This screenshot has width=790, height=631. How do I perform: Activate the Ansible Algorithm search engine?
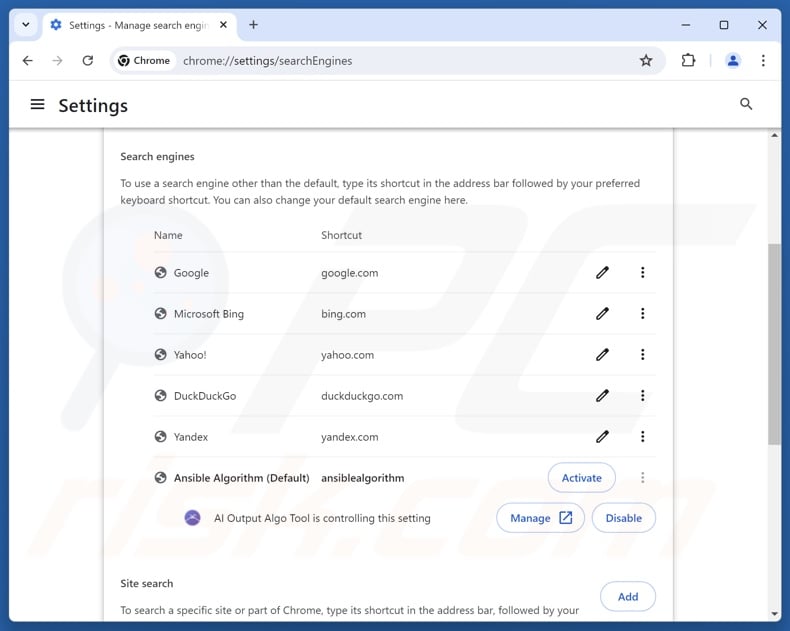[581, 478]
